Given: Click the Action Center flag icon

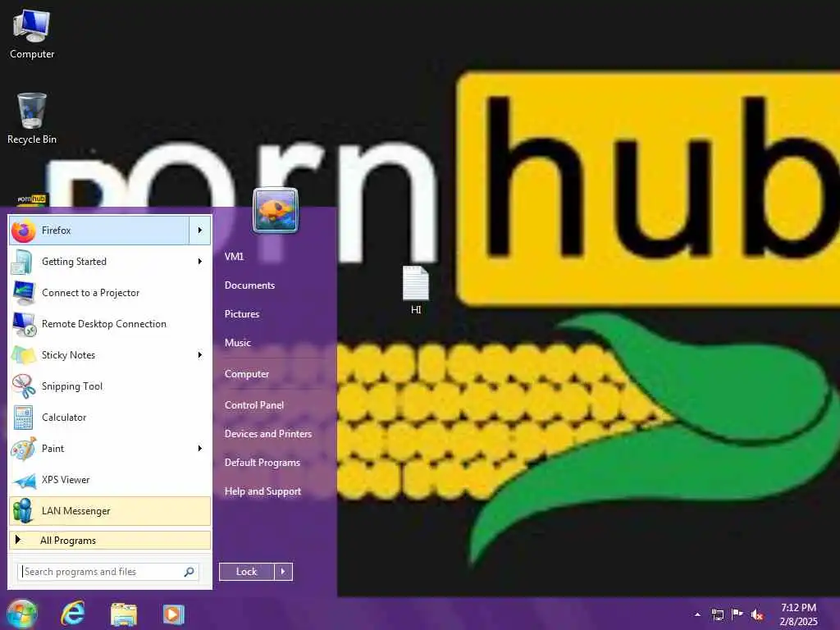Looking at the screenshot, I should (737, 614).
